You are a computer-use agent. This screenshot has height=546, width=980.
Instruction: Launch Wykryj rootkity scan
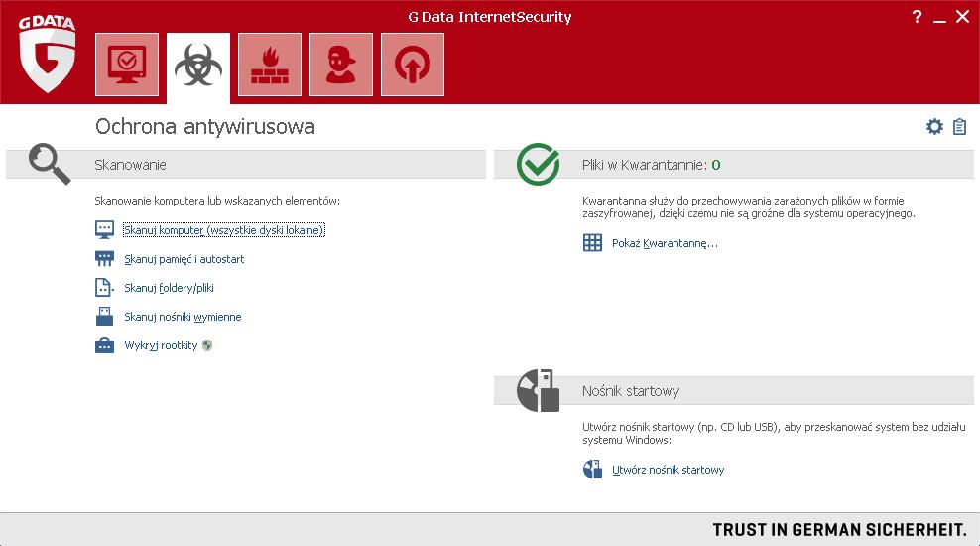click(x=161, y=345)
